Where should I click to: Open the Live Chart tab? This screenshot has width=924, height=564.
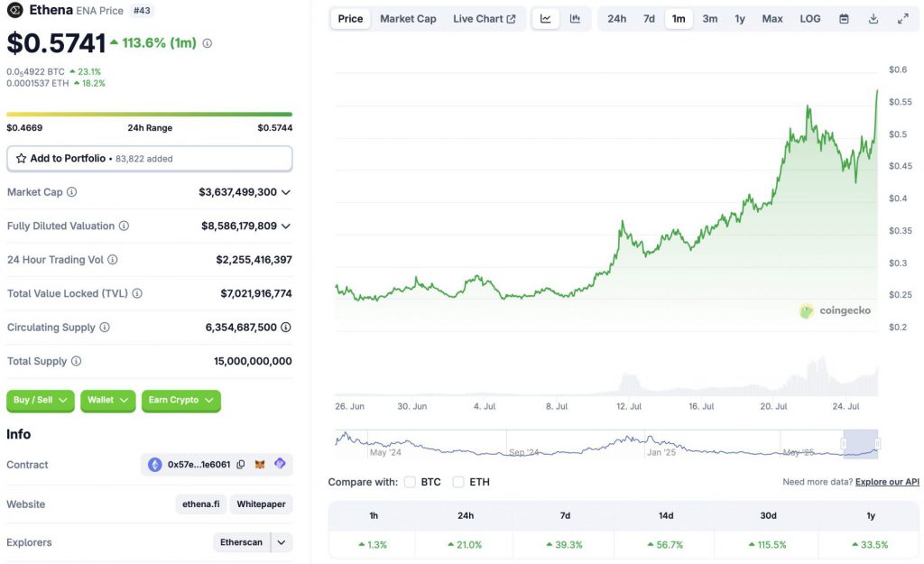click(485, 19)
